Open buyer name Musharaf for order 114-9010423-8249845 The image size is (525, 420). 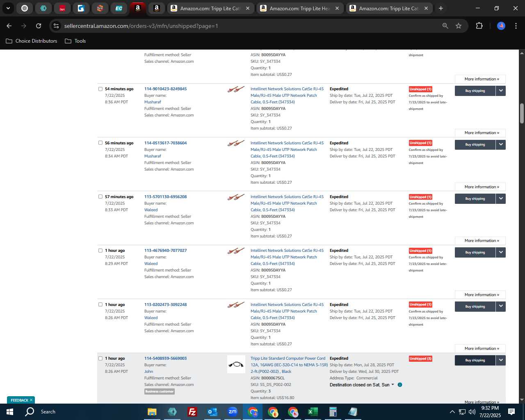pyautogui.click(x=153, y=102)
